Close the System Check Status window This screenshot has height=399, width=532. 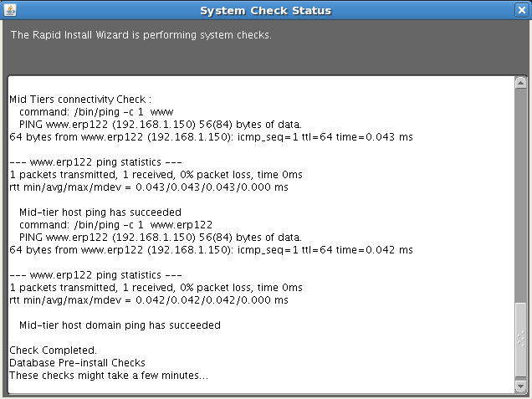(x=521, y=11)
